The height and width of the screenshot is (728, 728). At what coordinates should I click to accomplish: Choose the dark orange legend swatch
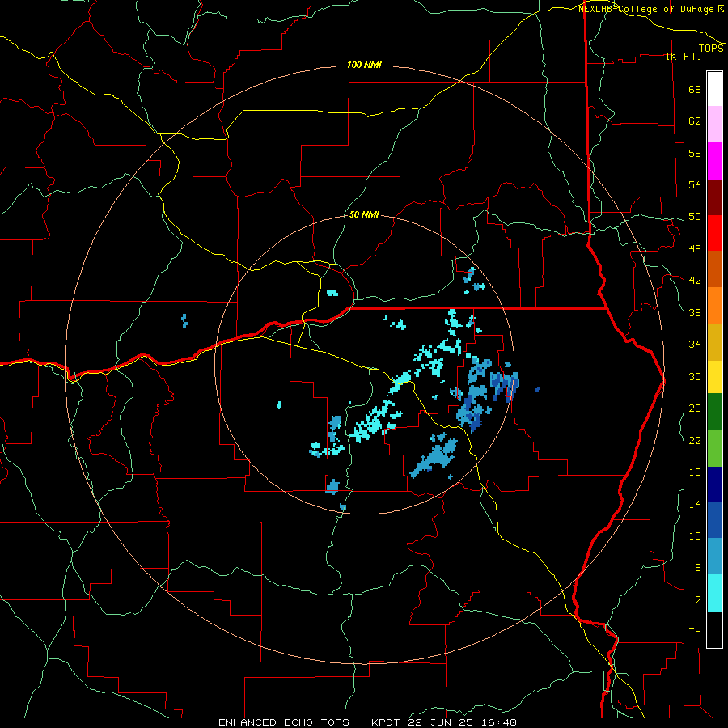pos(714,269)
